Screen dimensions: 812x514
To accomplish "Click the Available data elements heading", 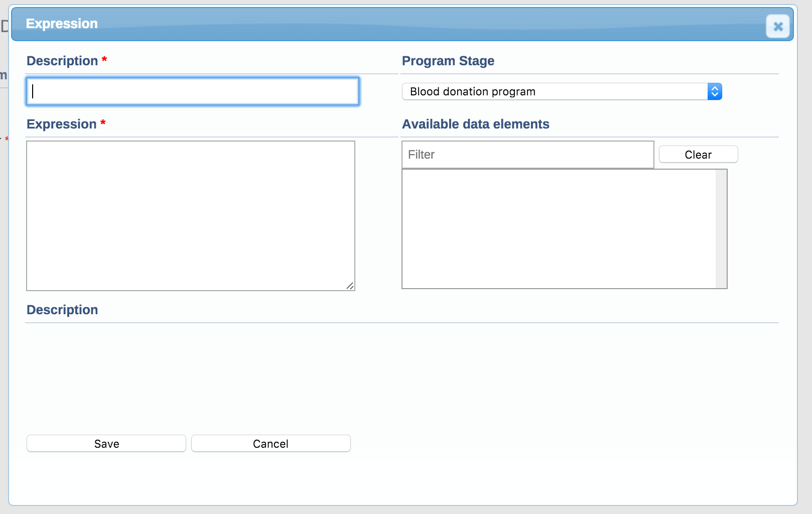I will click(x=476, y=124).
